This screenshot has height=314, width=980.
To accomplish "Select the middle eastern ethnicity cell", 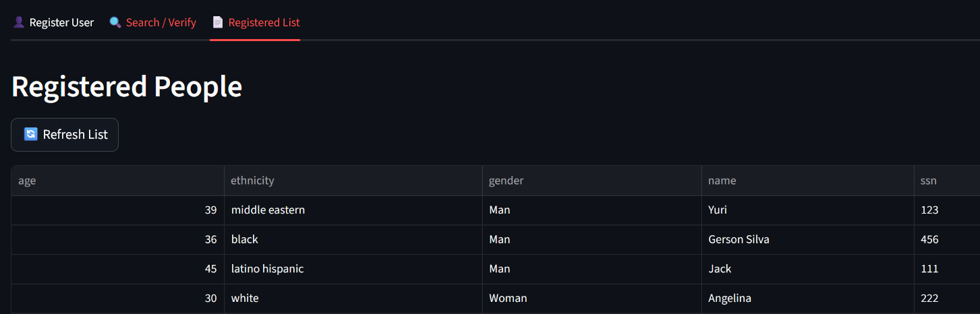I will (268, 210).
